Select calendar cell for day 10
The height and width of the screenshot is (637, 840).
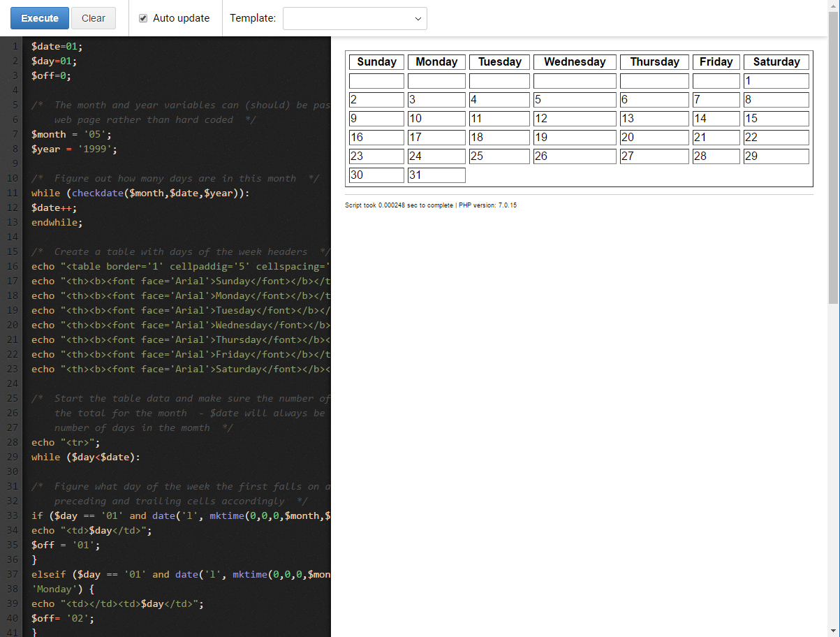[436, 119]
